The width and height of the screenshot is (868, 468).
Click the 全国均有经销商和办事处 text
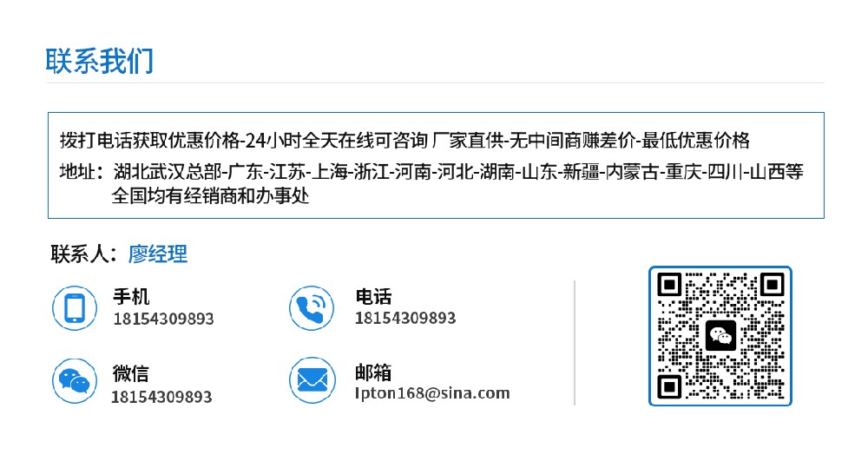coord(210,195)
